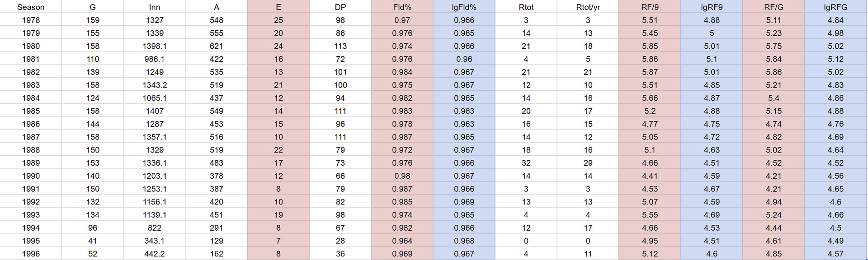Select the 1978 season cell
The image size is (868, 260).
pos(31,20)
